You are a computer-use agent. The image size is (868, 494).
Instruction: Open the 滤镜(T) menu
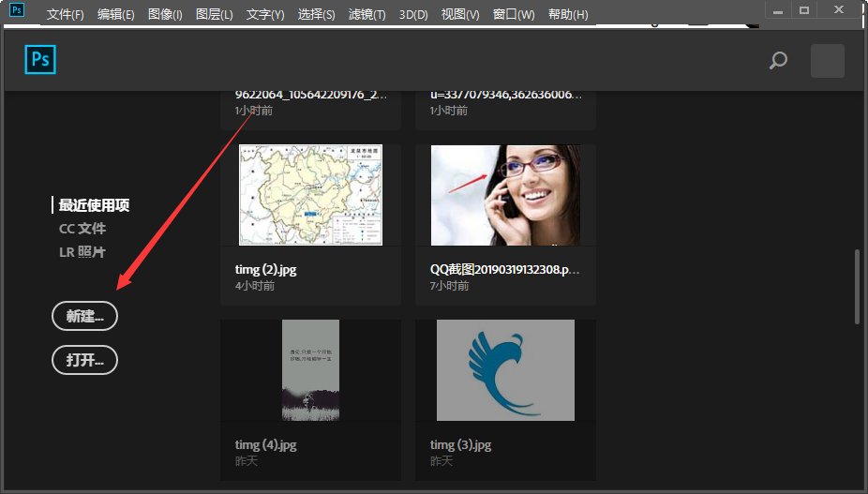(367, 14)
